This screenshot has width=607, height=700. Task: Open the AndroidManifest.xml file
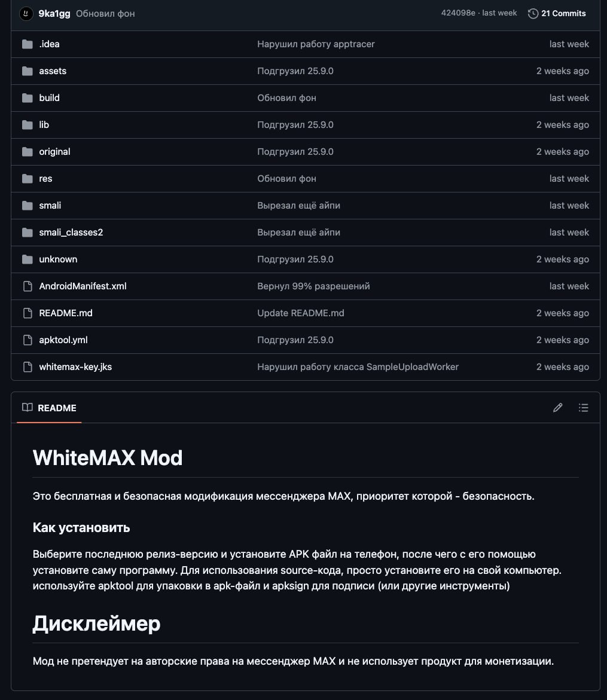pyautogui.click(x=83, y=286)
